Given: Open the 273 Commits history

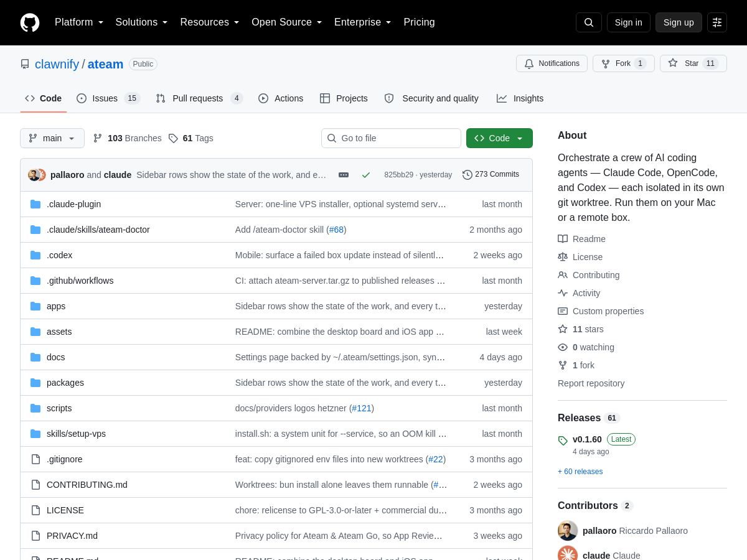Looking at the screenshot, I should coord(491,175).
